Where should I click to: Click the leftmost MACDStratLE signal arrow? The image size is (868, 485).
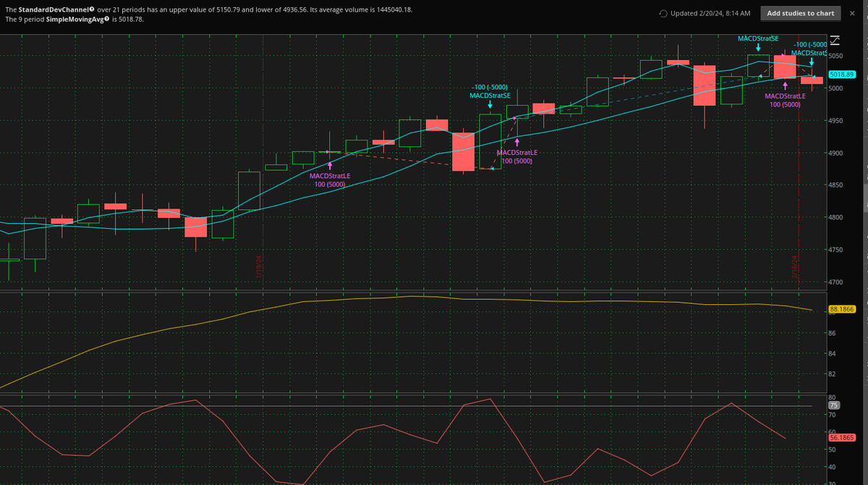(330, 164)
